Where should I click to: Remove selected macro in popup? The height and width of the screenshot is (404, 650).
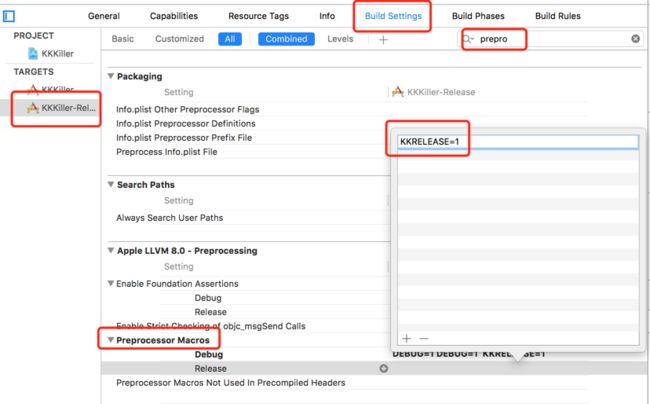point(424,339)
